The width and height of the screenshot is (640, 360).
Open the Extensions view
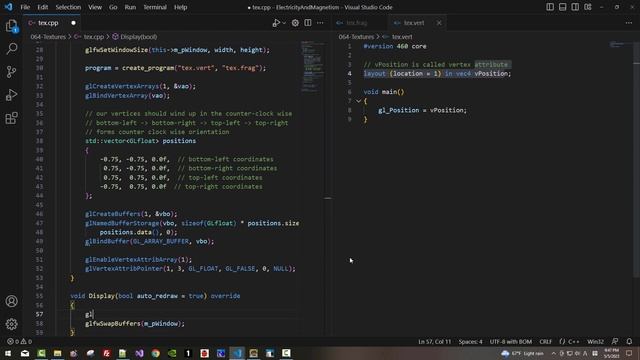(x=11, y=118)
